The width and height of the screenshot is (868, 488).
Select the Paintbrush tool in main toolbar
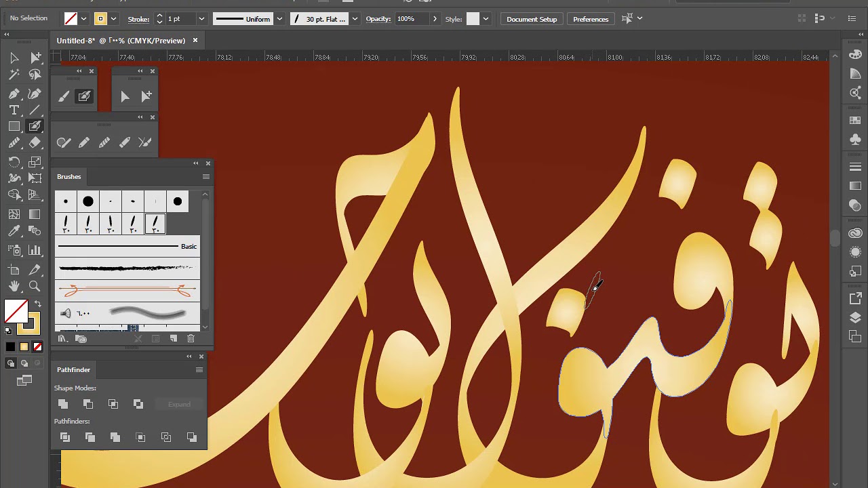click(35, 126)
